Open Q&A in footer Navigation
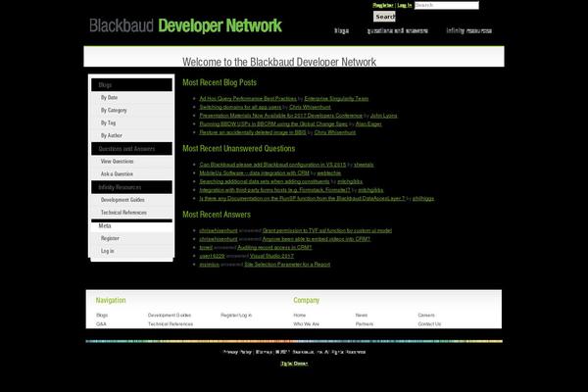The width and height of the screenshot is (588, 392). [x=101, y=324]
